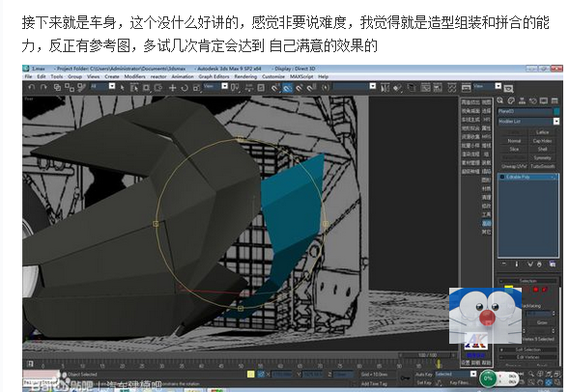Image resolution: width=570 pixels, height=392 pixels.
Task: Activate the Select and Move tool
Action: [173, 88]
